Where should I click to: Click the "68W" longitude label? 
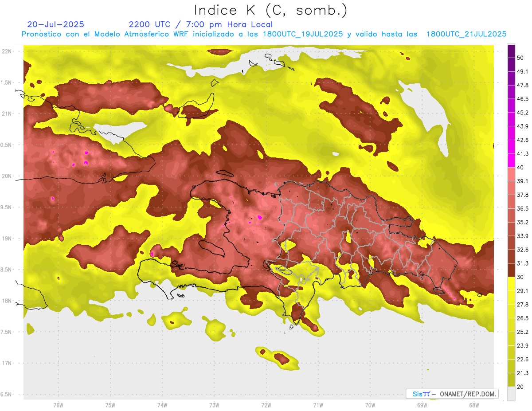474,405
